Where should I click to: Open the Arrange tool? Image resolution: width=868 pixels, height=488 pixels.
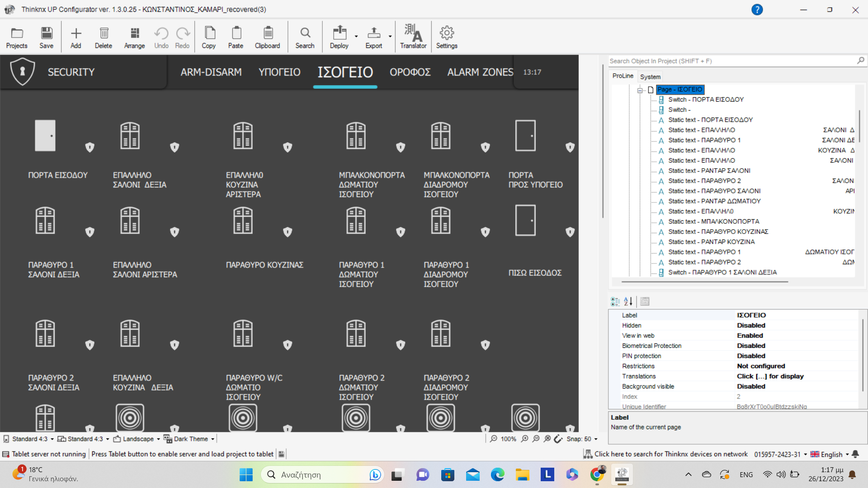click(x=134, y=38)
